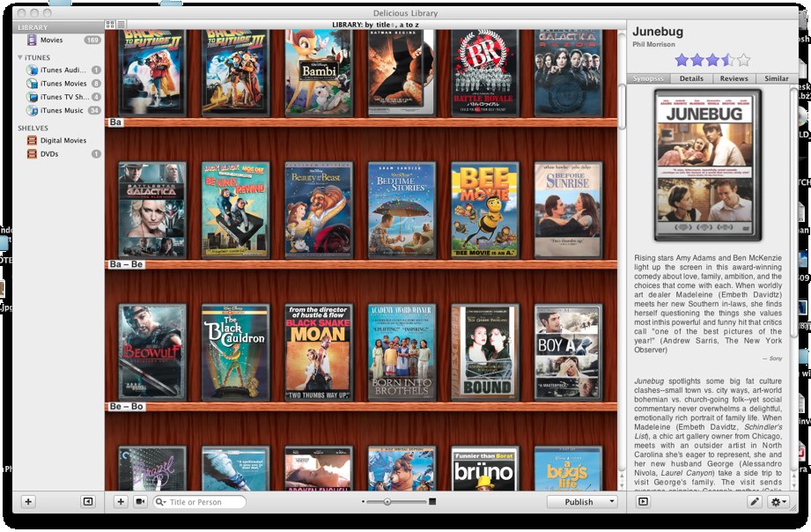Click the add item plus button beside camera
Screen dimensions: 811x532
coord(121,501)
